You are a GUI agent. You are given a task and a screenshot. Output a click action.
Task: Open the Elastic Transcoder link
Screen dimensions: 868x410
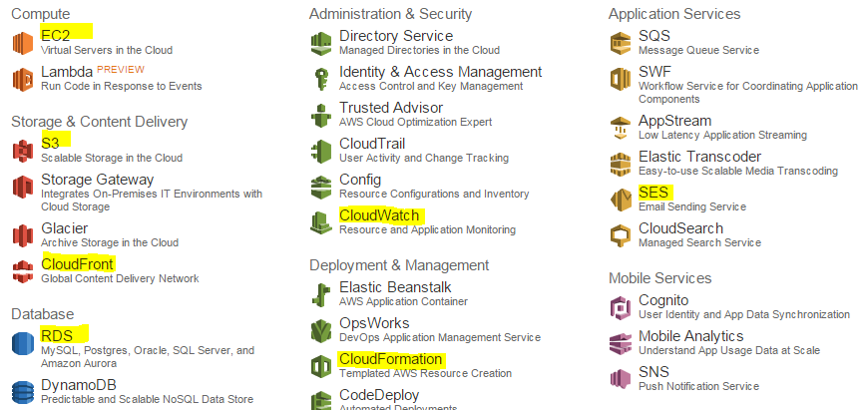coord(699,157)
